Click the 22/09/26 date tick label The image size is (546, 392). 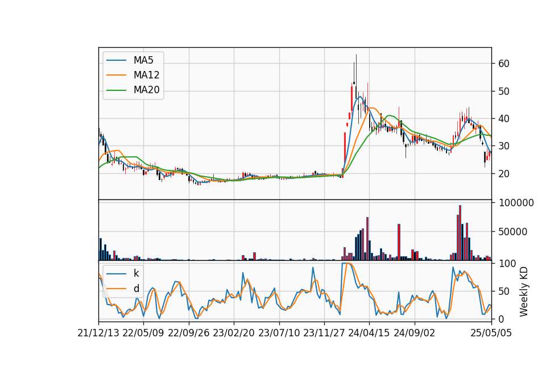[x=189, y=333]
